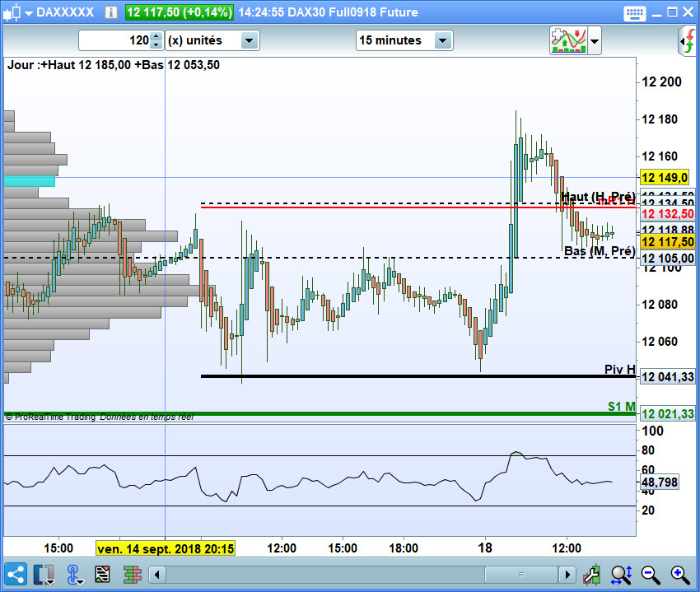The image size is (700, 592).
Task: Maximize the chart window
Action: 672,12
